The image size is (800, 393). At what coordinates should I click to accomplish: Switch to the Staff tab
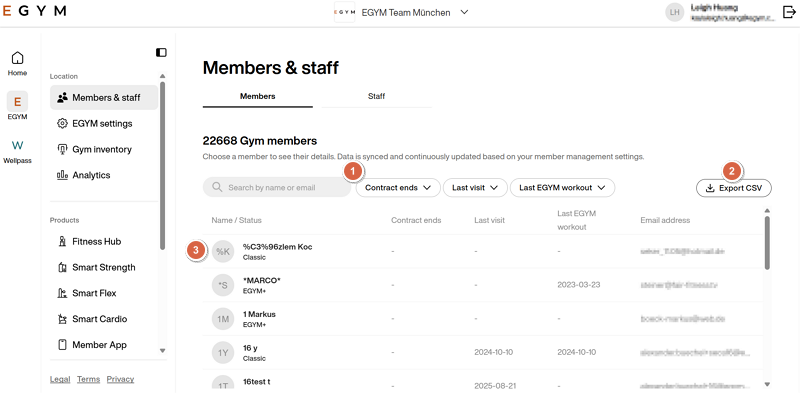(x=376, y=96)
